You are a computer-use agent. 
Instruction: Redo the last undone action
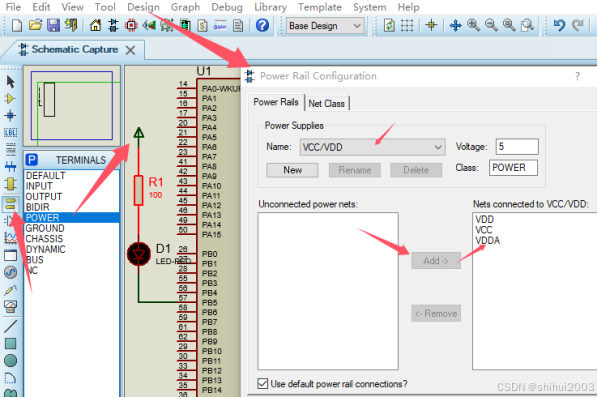[578, 26]
